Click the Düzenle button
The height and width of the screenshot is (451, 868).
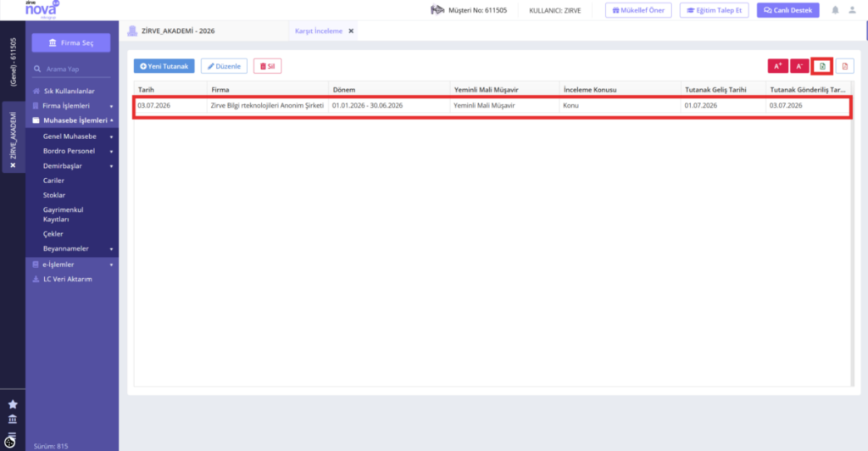(x=224, y=66)
